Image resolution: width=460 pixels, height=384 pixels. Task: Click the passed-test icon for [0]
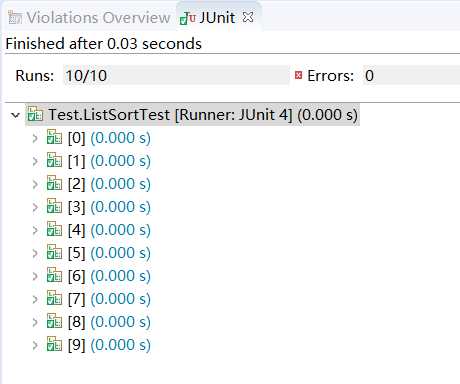click(54, 137)
